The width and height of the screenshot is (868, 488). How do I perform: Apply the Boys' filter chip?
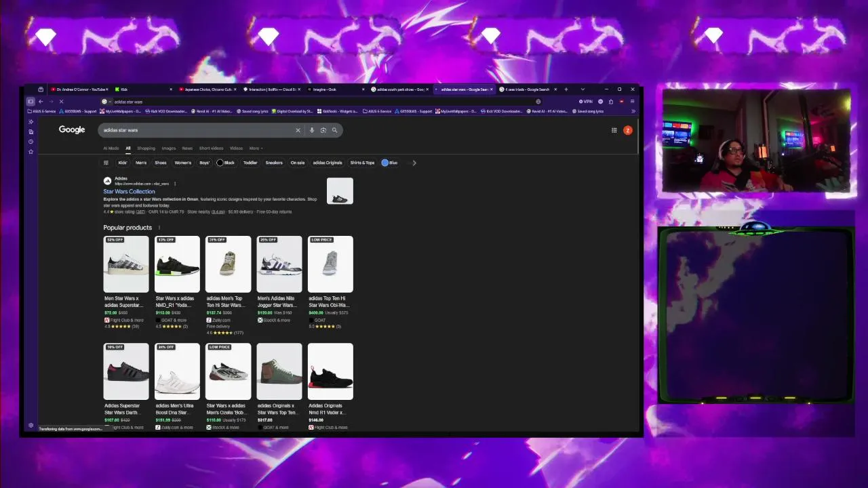[x=204, y=163]
